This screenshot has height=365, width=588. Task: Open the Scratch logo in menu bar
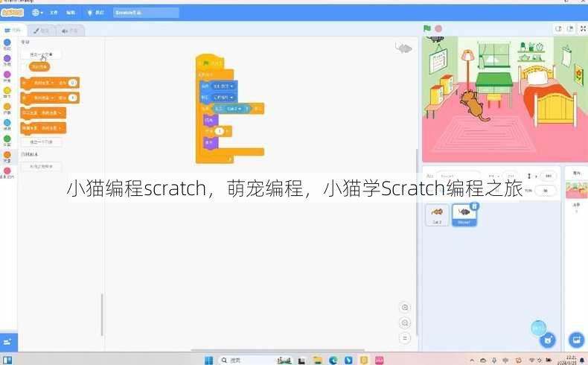[x=12, y=13]
